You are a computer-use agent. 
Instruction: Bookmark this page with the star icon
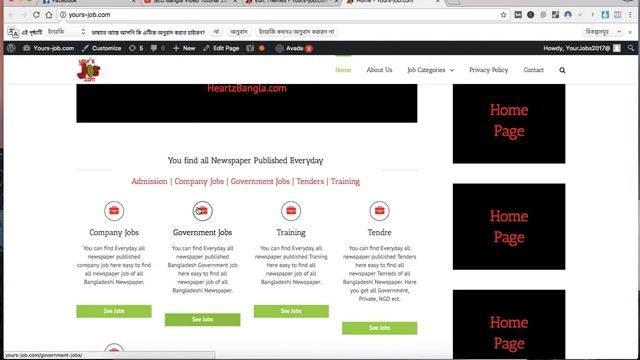pyautogui.click(x=503, y=15)
